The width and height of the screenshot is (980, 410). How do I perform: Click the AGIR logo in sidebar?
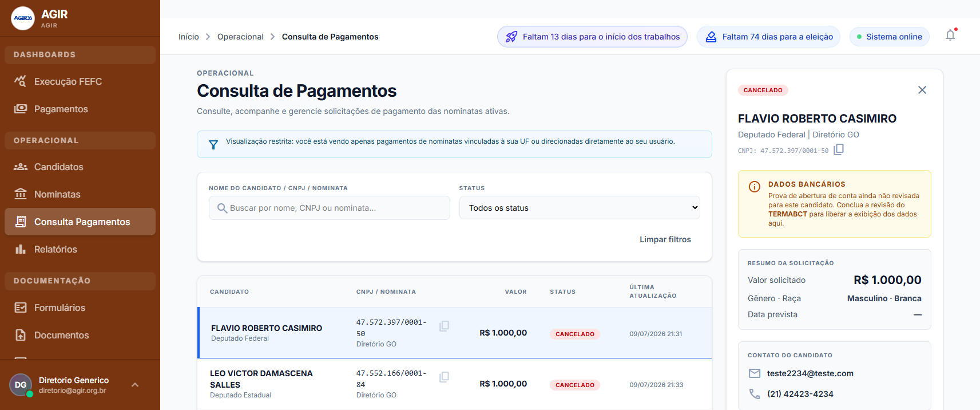(x=23, y=18)
